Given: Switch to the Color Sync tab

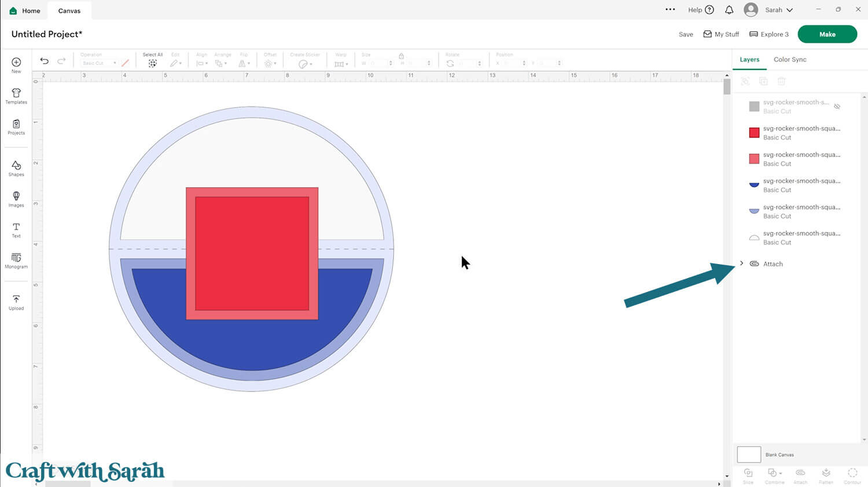Looking at the screenshot, I should pyautogui.click(x=789, y=60).
